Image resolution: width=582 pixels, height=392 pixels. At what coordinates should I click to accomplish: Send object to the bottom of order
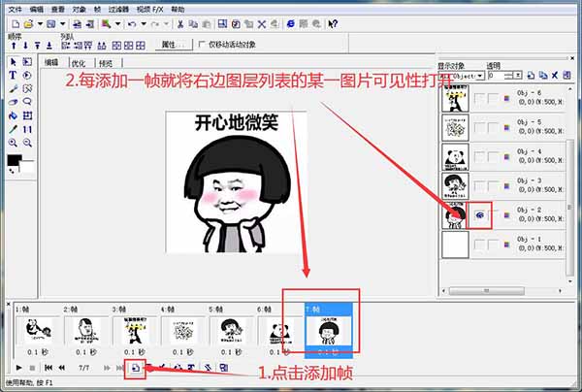(x=49, y=46)
